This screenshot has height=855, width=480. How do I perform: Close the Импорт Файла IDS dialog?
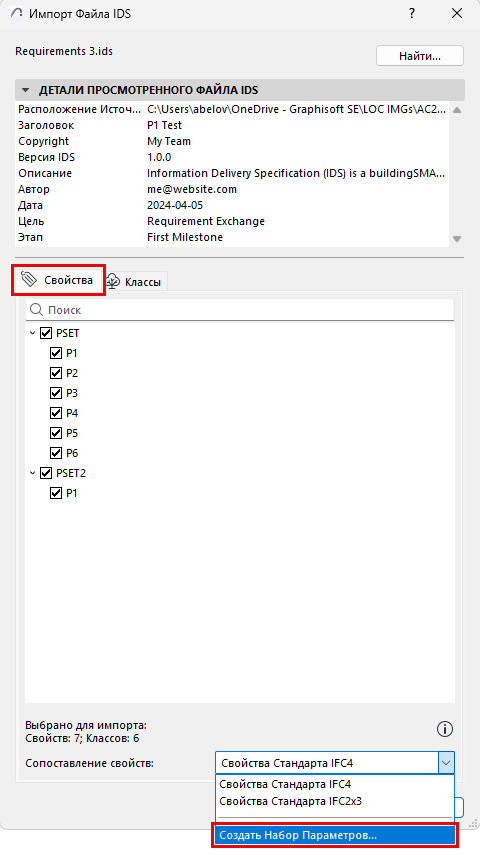[457, 14]
